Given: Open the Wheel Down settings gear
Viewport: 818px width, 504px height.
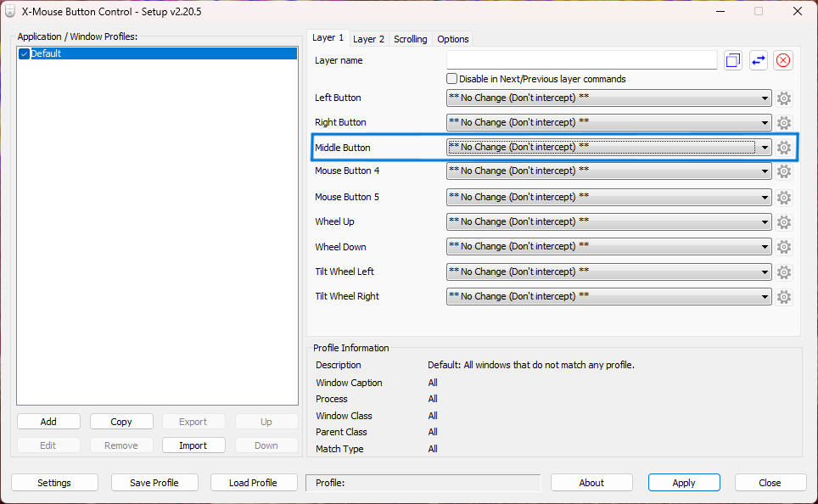Looking at the screenshot, I should [x=783, y=246].
